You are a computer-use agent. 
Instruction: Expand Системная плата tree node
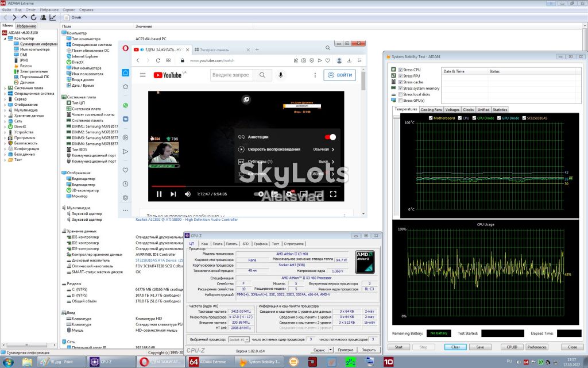click(x=5, y=88)
